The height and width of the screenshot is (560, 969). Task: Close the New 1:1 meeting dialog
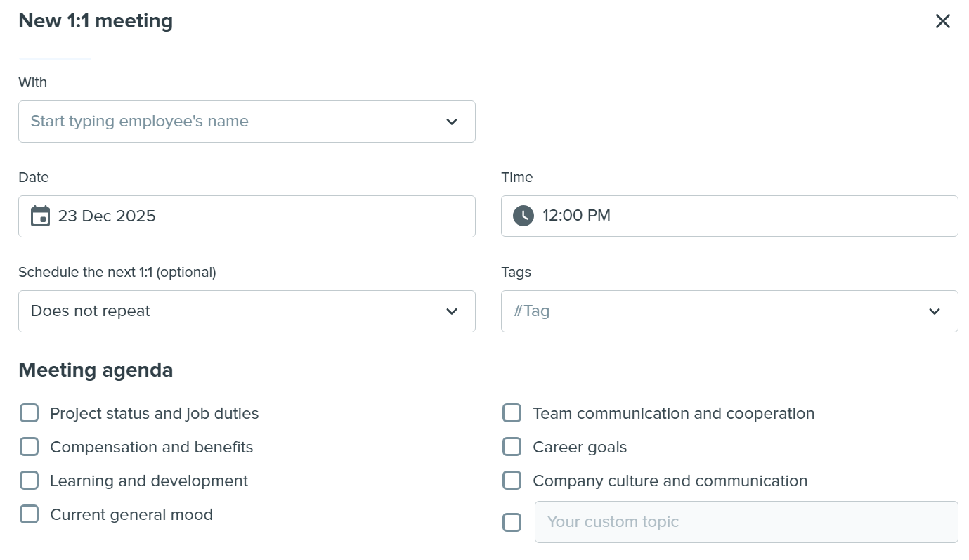click(942, 21)
